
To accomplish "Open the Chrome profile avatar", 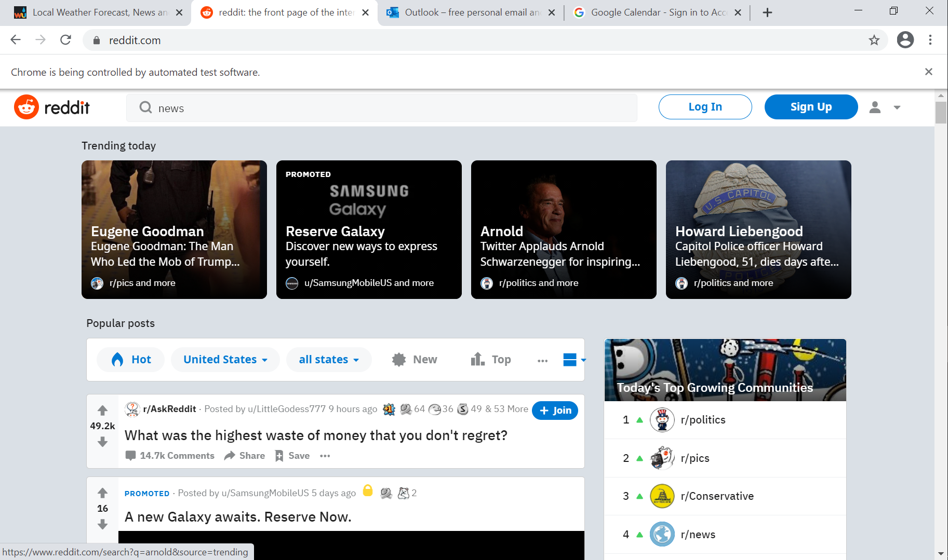I will click(905, 40).
